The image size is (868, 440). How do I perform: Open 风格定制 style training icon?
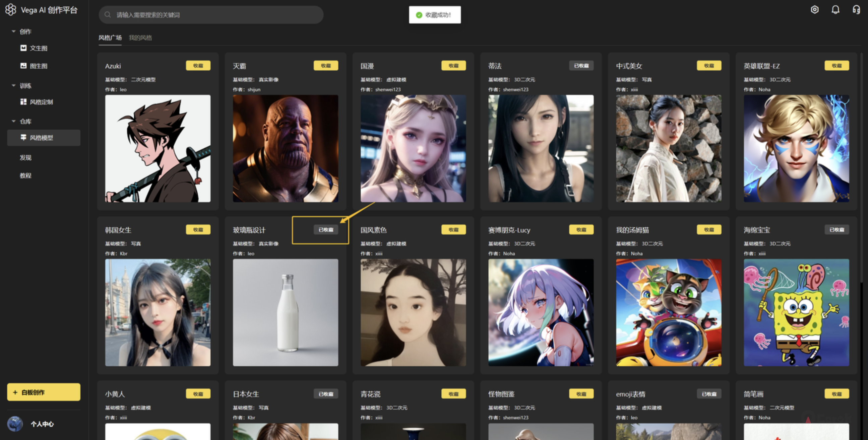click(23, 102)
